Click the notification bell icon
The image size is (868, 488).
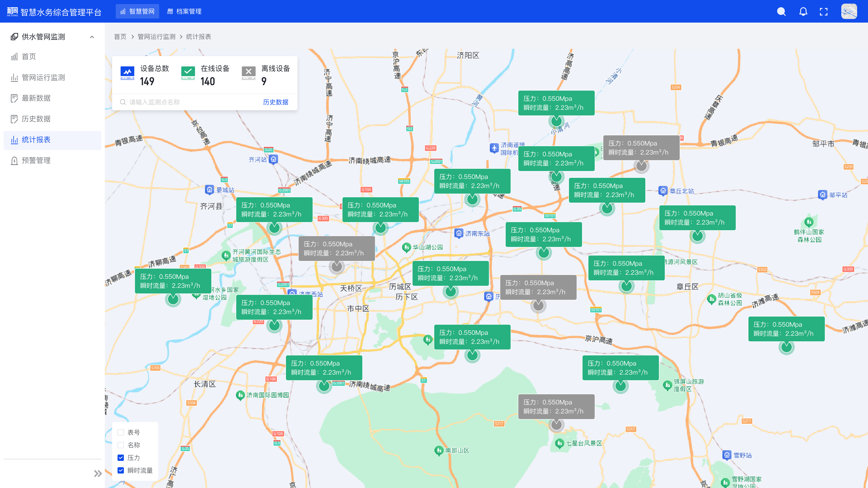click(x=803, y=11)
